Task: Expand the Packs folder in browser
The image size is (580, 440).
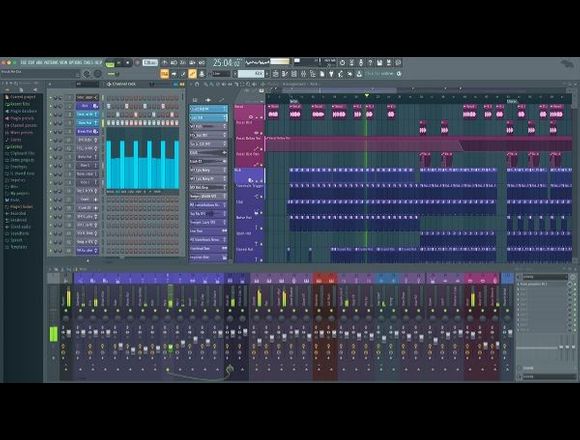Action: coord(11,200)
